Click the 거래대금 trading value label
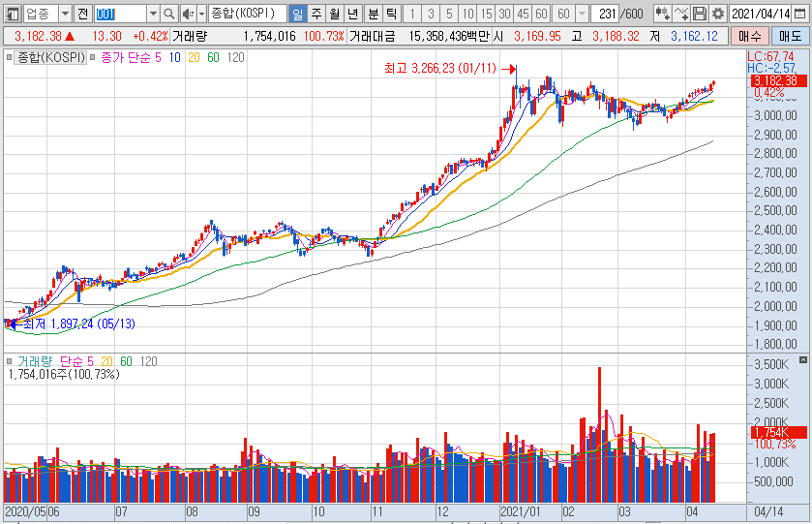812x524 pixels. (x=372, y=36)
